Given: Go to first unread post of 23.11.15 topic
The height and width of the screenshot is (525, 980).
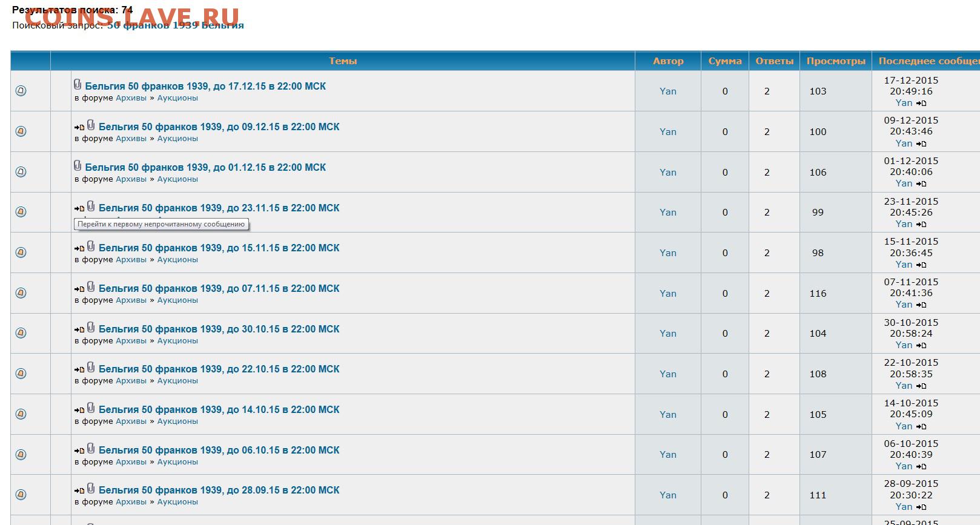Looking at the screenshot, I should click(79, 209).
